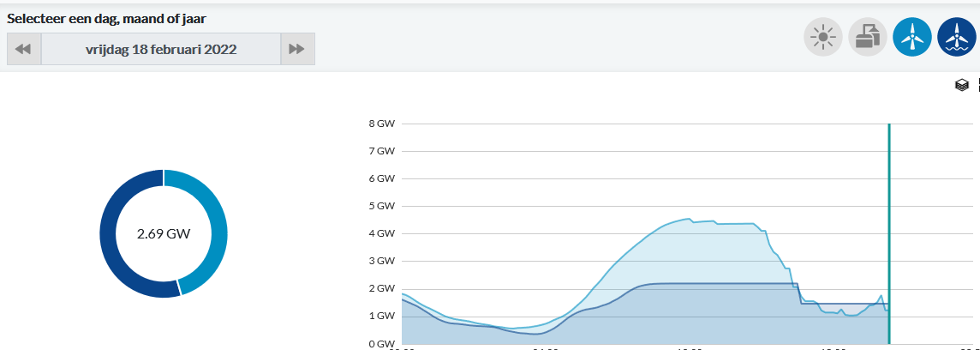Open date picker showing vrijdag 18 februari 2022
980x350 pixels.
click(x=161, y=49)
